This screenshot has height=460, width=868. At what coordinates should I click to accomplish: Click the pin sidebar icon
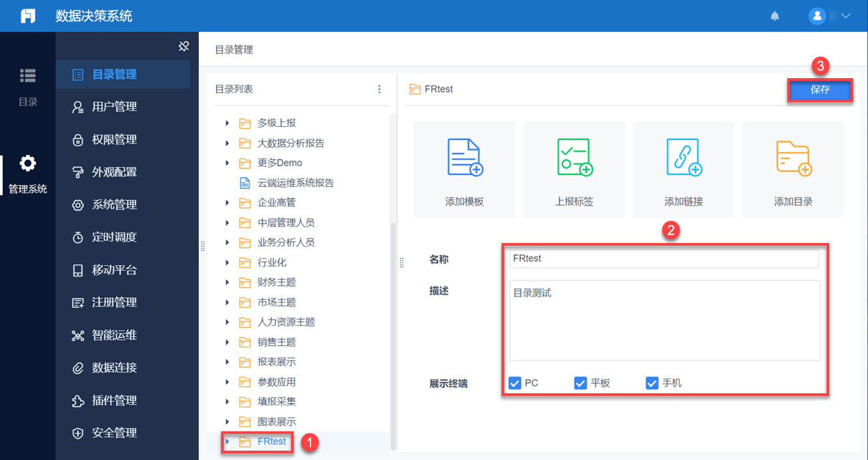click(184, 46)
